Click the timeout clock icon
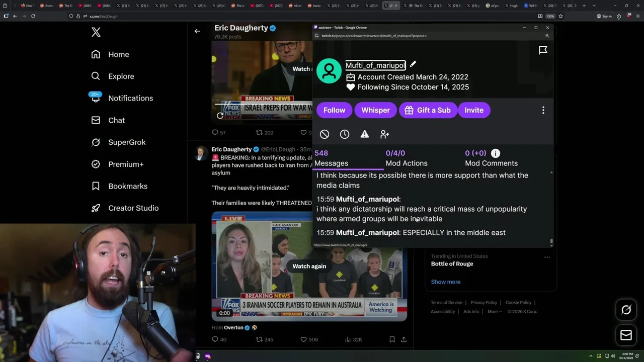The image size is (644, 362). pos(345,134)
